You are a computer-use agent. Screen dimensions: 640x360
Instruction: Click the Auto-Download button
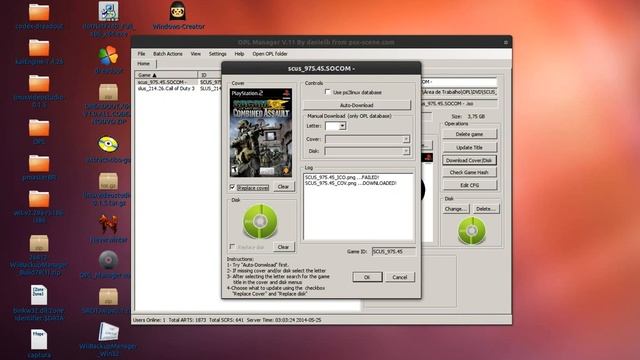coord(357,105)
